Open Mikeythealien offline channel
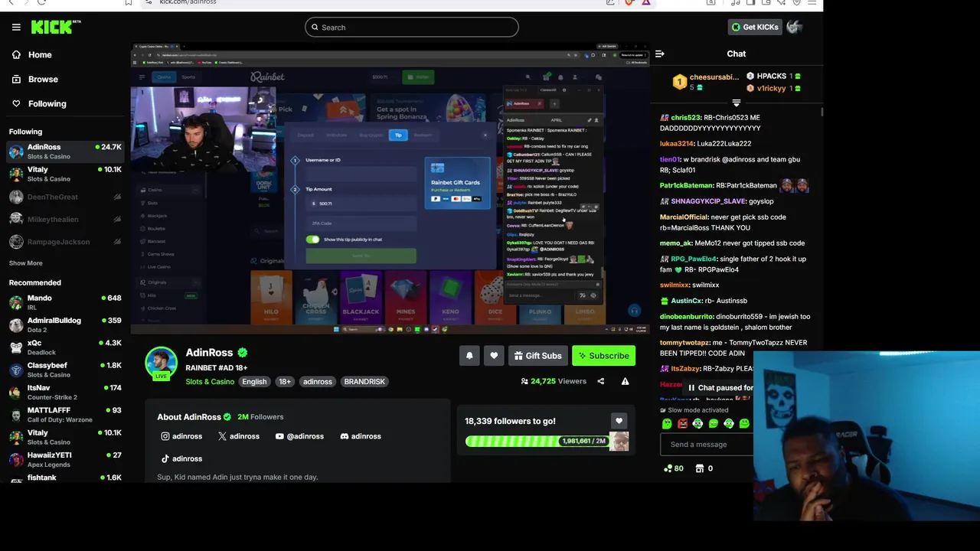 click(x=65, y=219)
